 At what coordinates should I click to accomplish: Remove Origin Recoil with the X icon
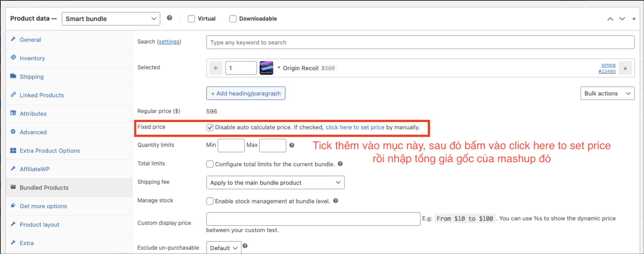pos(625,68)
